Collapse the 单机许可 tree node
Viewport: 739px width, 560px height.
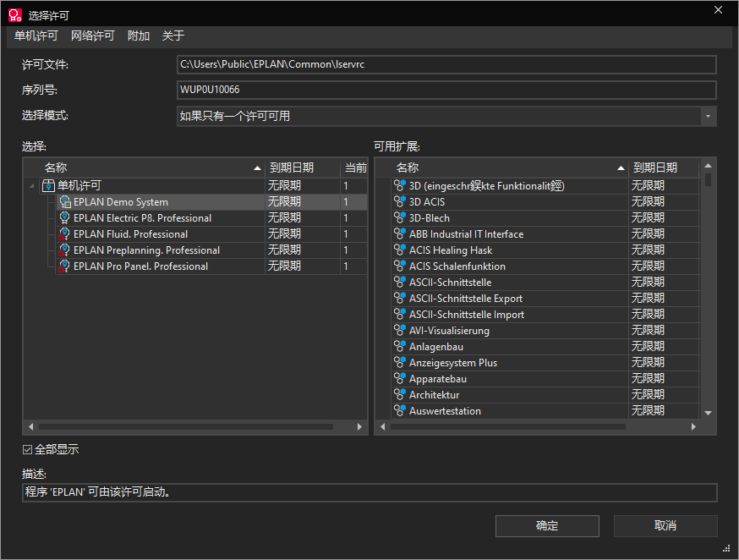[x=32, y=186]
